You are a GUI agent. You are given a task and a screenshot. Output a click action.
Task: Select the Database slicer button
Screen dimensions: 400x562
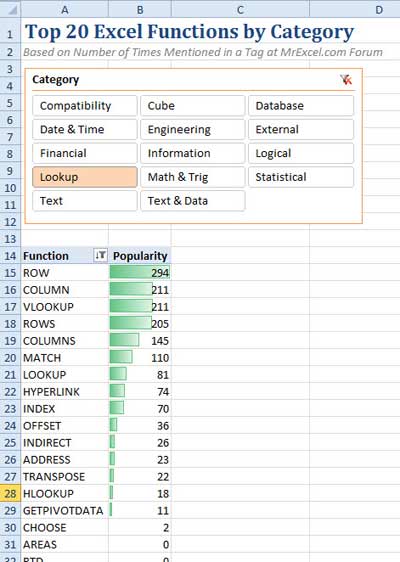pyautogui.click(x=301, y=106)
